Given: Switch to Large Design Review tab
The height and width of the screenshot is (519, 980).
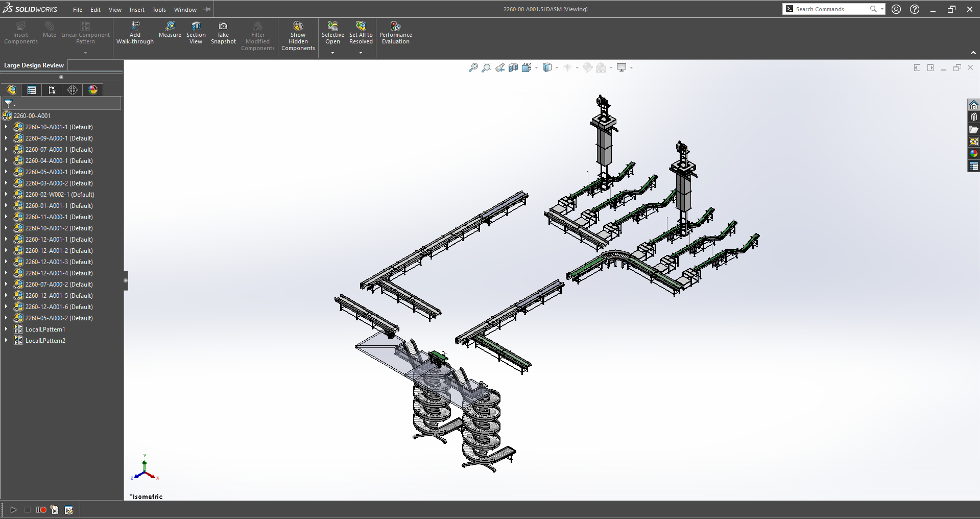Looking at the screenshot, I should point(34,65).
